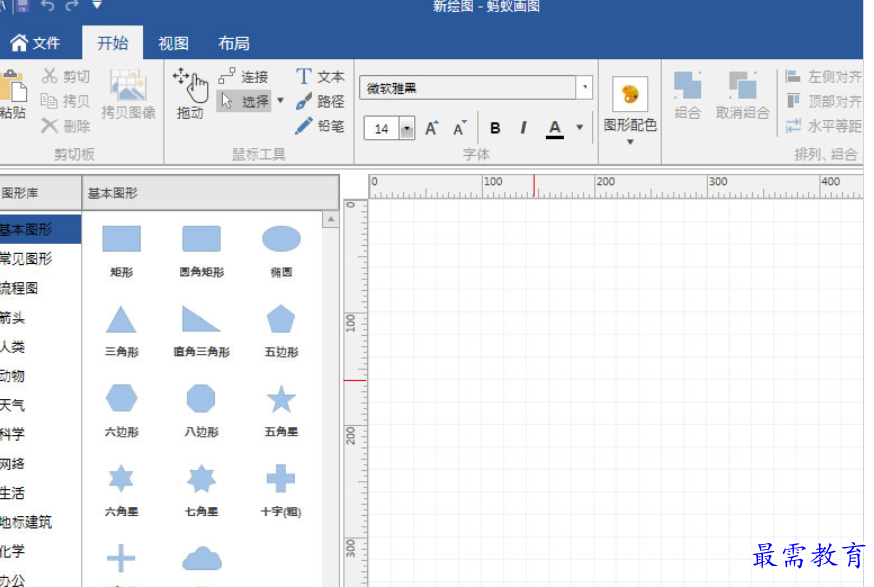Click the Group (组合) icon

click(x=687, y=85)
